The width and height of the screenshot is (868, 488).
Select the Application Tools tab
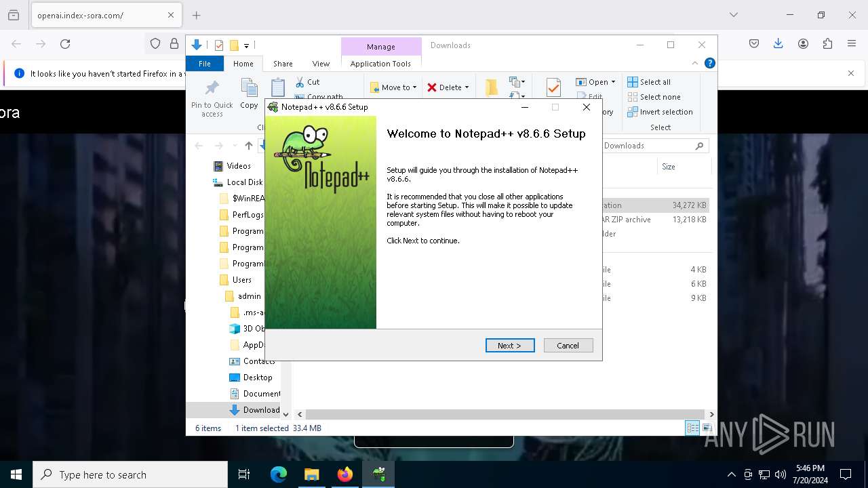click(380, 64)
